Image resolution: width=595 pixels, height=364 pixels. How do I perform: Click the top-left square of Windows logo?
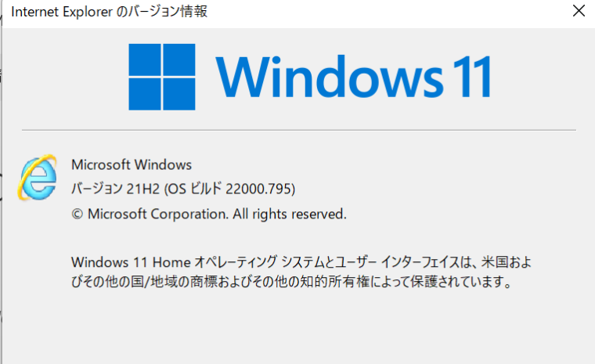[x=145, y=59]
